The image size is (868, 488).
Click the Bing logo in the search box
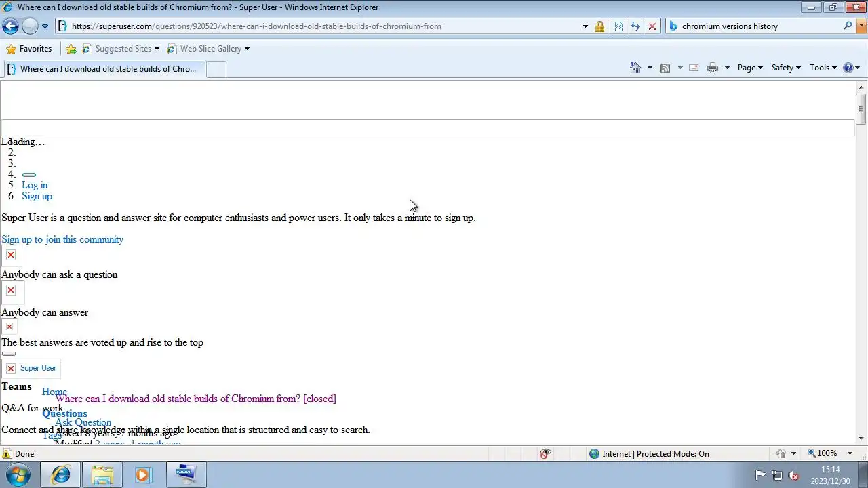coord(673,26)
